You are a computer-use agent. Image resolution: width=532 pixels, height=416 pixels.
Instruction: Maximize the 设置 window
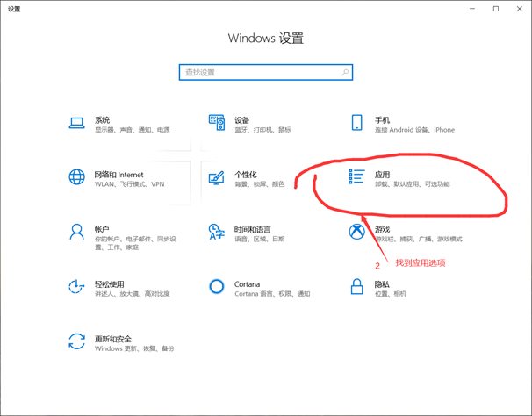point(496,9)
